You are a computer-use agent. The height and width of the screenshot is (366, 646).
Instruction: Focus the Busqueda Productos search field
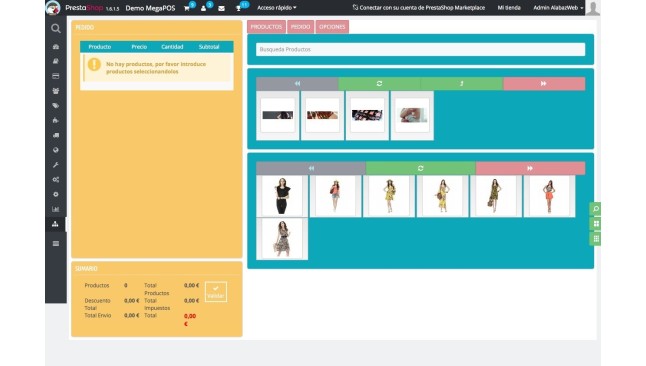[x=420, y=49]
